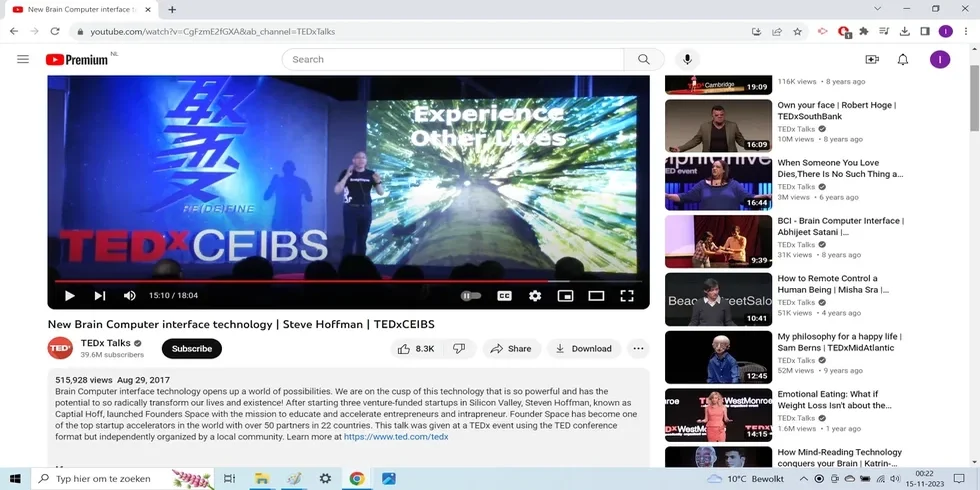980x490 pixels.
Task: Open File Explorer from taskbar
Action: tap(262, 479)
